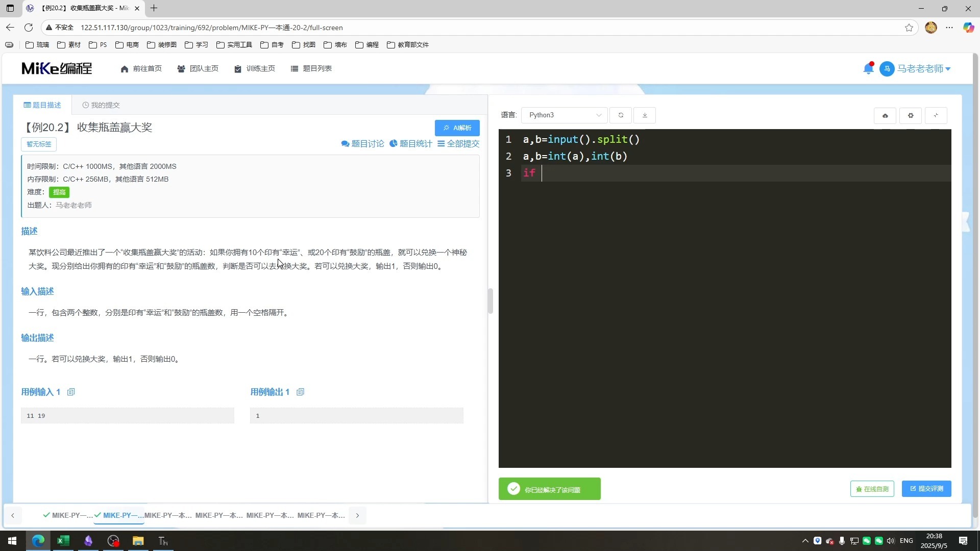Image resolution: width=980 pixels, height=551 pixels.
Task: Click the 提交评测 submit button
Action: click(x=926, y=489)
